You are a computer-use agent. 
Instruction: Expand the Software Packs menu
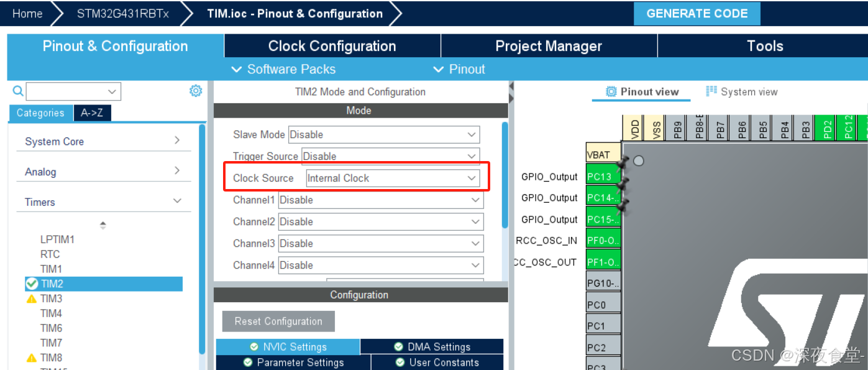point(283,69)
